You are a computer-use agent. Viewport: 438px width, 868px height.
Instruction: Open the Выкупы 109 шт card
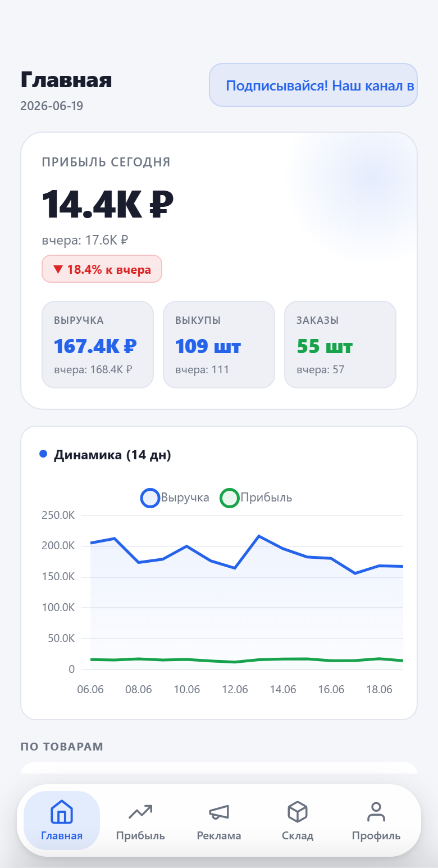(219, 345)
